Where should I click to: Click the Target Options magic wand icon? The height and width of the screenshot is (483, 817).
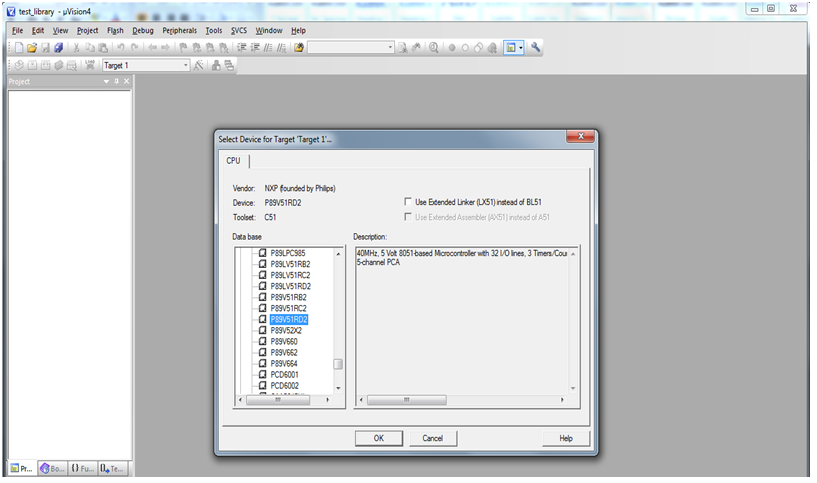[x=199, y=65]
